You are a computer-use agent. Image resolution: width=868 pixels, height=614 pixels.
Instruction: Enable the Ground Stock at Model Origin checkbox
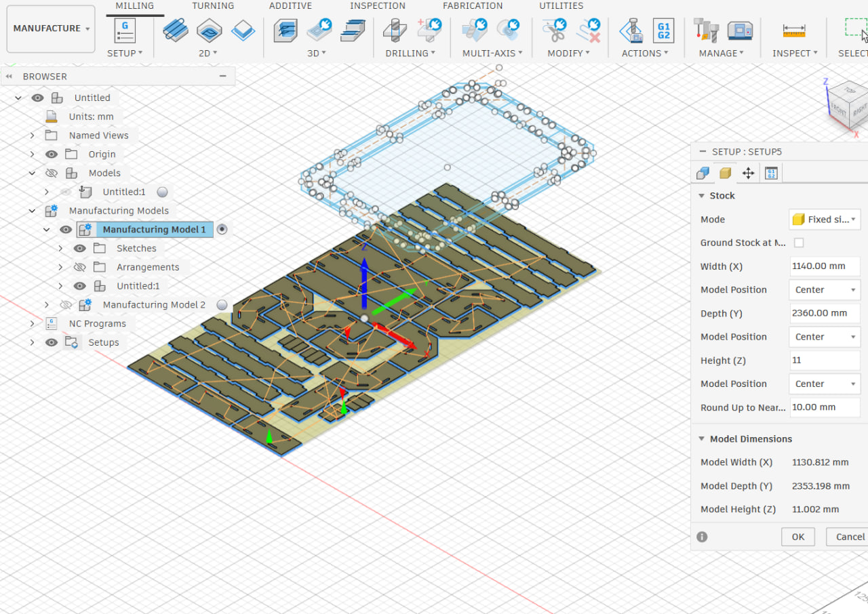click(799, 243)
